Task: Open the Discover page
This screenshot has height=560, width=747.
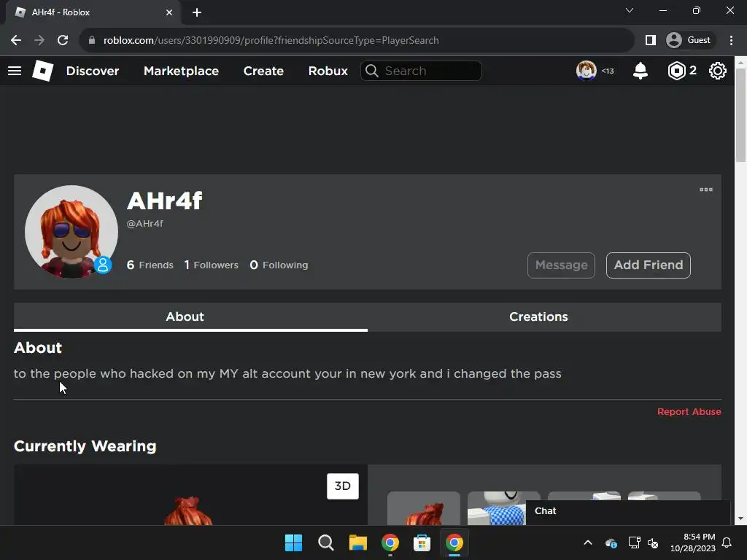Action: (x=93, y=71)
